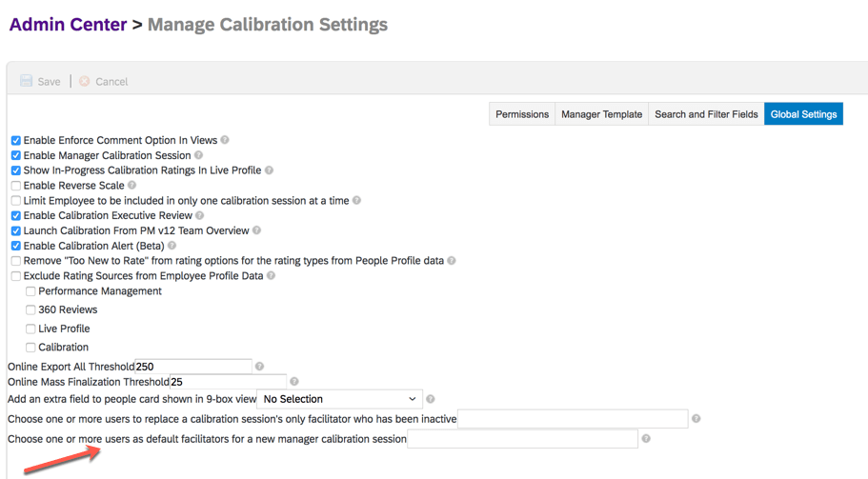Enable the Reverse Scale checkbox
This screenshot has height=479, width=868.
(16, 186)
